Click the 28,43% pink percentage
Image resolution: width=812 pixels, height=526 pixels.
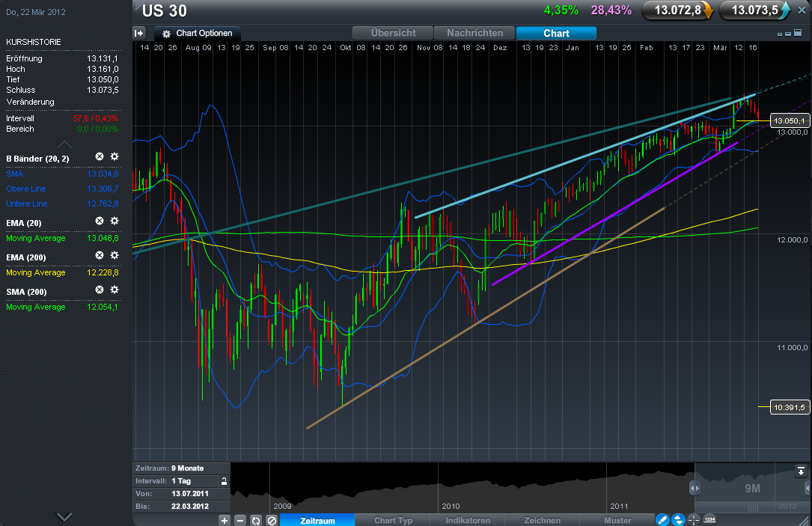[x=611, y=10]
